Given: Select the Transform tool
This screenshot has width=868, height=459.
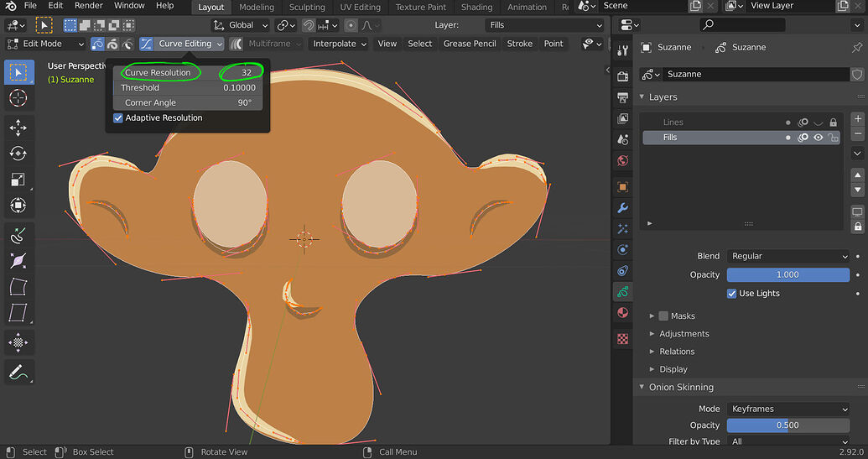Looking at the screenshot, I should 18,206.
